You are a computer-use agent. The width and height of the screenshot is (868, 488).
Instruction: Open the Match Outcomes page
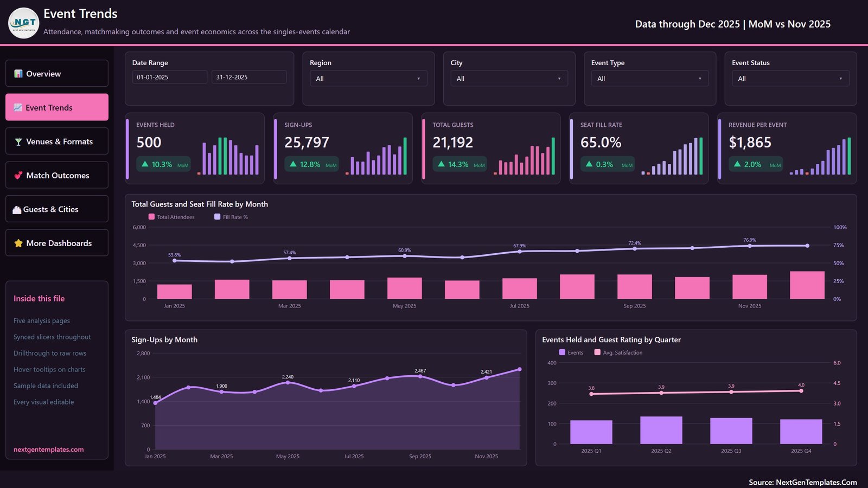tap(57, 175)
